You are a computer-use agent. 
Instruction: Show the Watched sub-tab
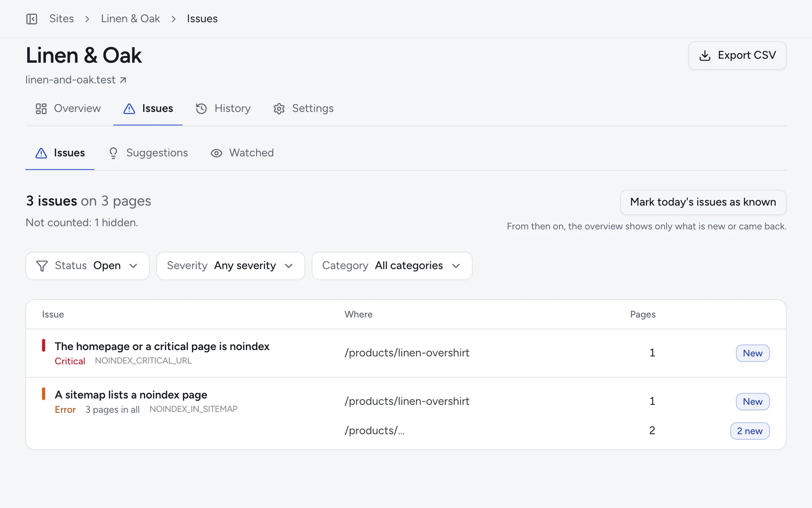(x=242, y=153)
